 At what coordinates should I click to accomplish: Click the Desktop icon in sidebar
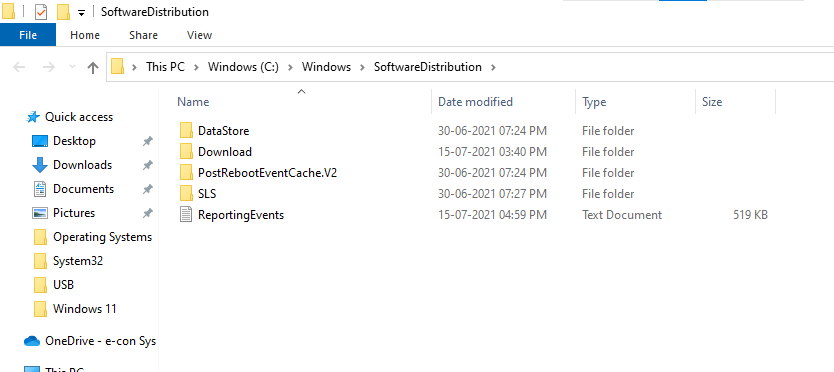[x=40, y=141]
